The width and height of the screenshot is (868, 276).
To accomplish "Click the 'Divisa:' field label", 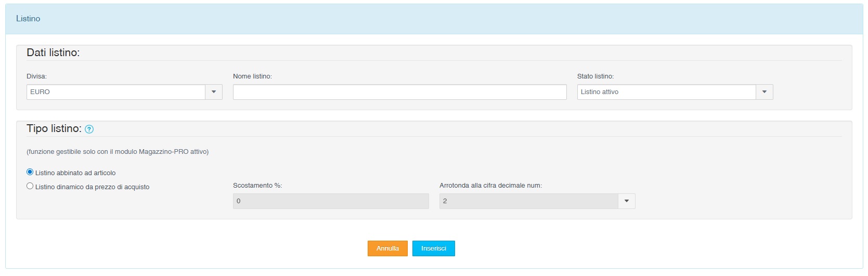I will [x=36, y=76].
